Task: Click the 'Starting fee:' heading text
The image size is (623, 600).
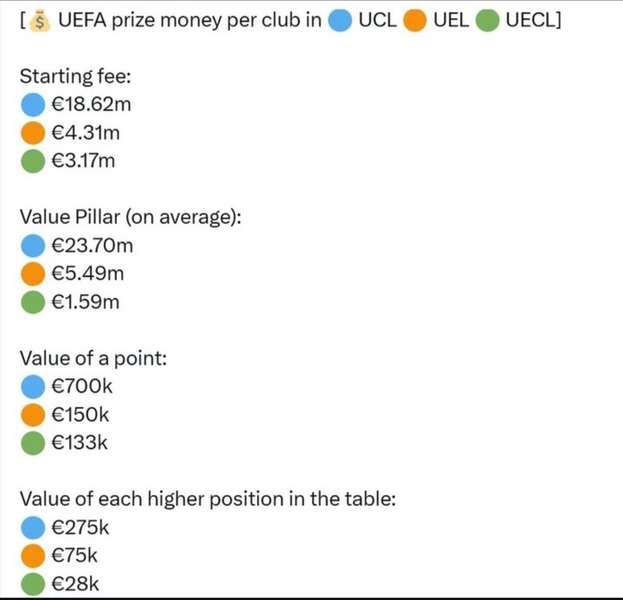Action: coord(75,76)
